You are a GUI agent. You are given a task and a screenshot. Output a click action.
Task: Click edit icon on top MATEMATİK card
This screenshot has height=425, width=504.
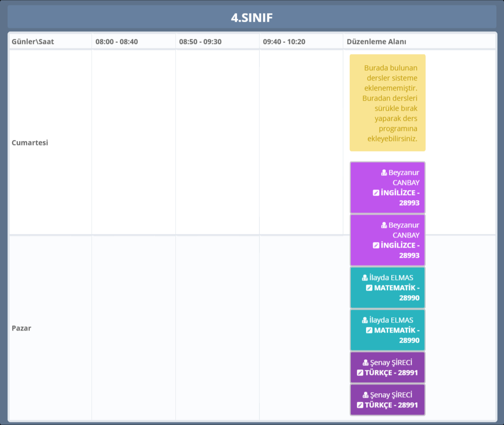[x=369, y=288]
